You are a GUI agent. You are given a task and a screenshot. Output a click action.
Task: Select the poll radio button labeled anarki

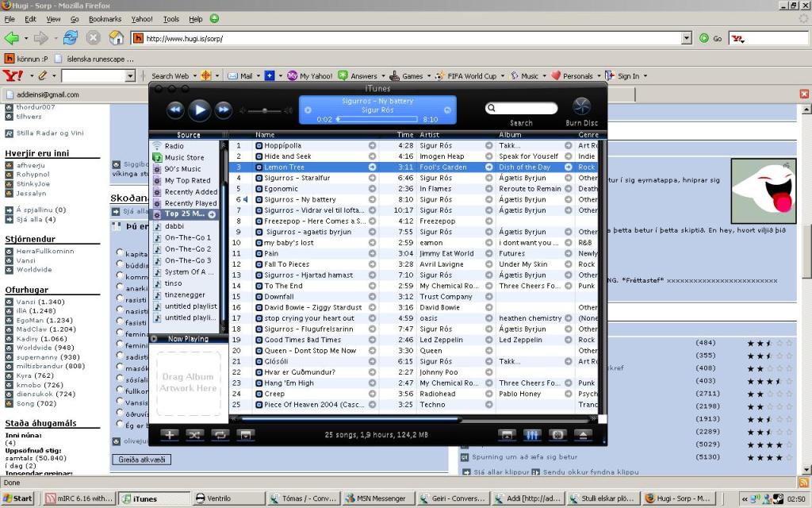[120, 287]
